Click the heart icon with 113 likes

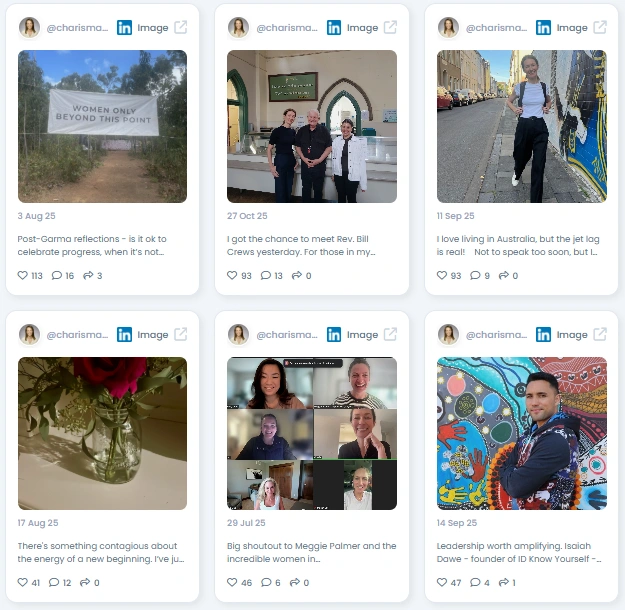[23, 275]
